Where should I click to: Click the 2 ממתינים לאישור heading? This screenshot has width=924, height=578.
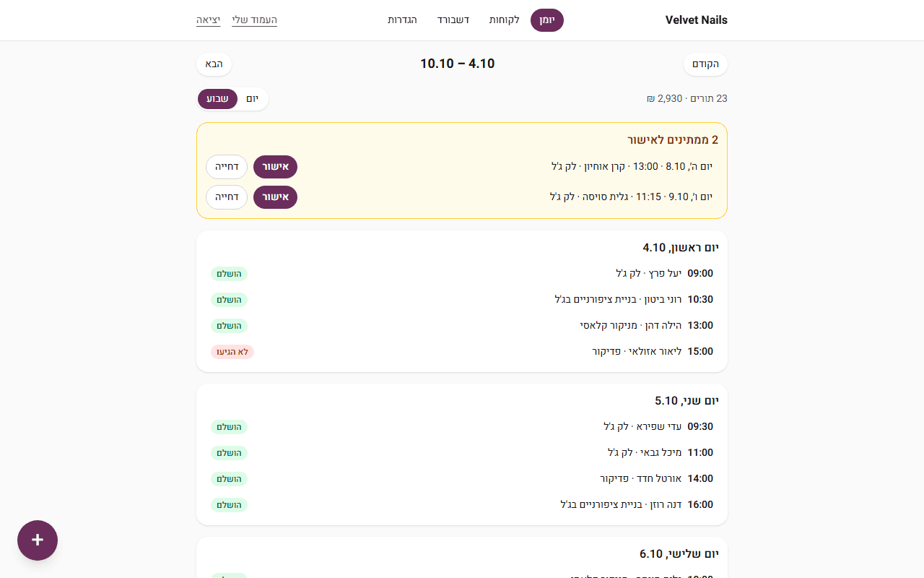[673, 140]
